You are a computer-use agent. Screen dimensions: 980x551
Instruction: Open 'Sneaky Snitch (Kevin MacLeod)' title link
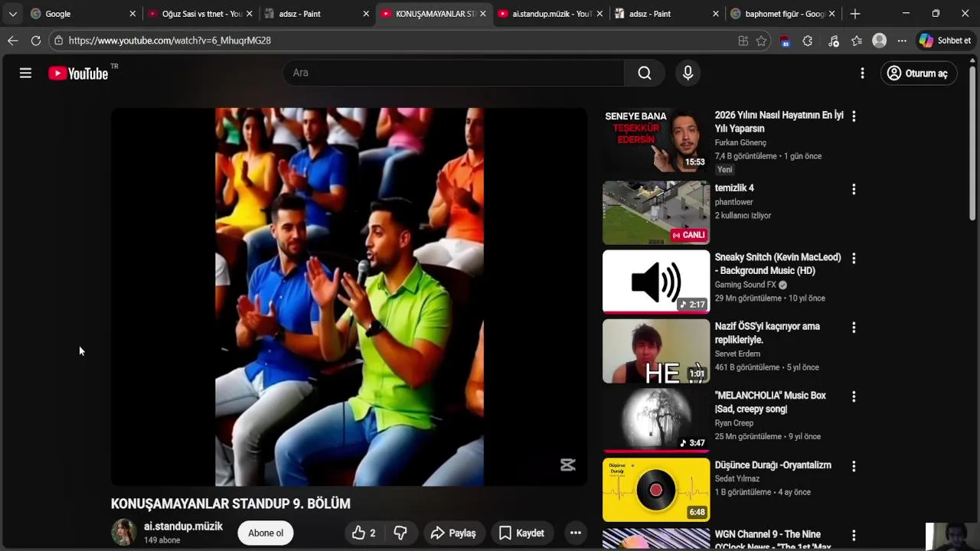(x=778, y=264)
